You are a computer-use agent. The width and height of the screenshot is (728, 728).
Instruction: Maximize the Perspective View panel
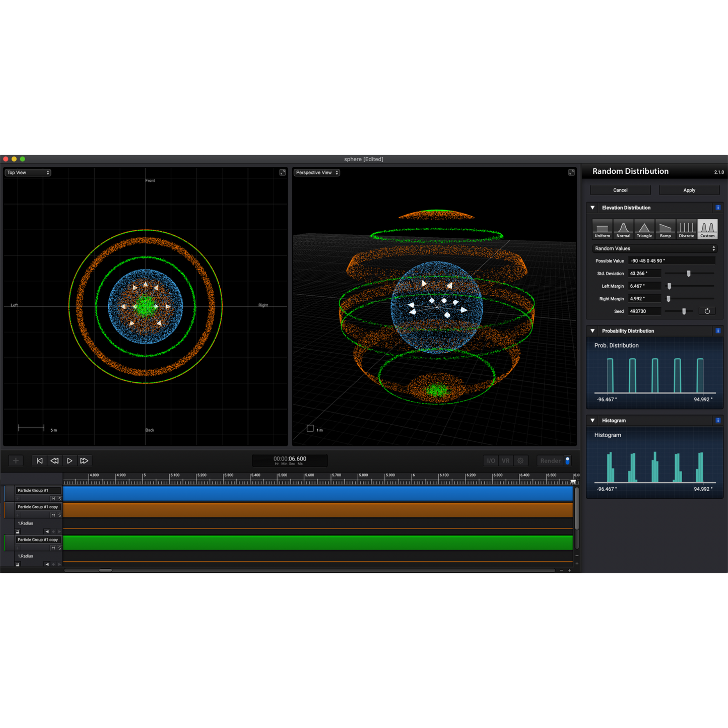click(571, 173)
